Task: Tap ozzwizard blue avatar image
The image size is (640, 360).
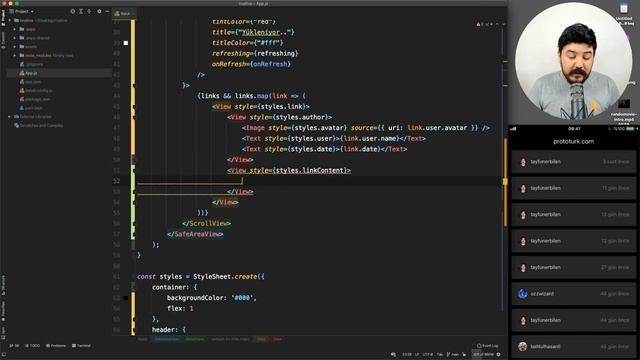Action: pyautogui.click(x=522, y=294)
